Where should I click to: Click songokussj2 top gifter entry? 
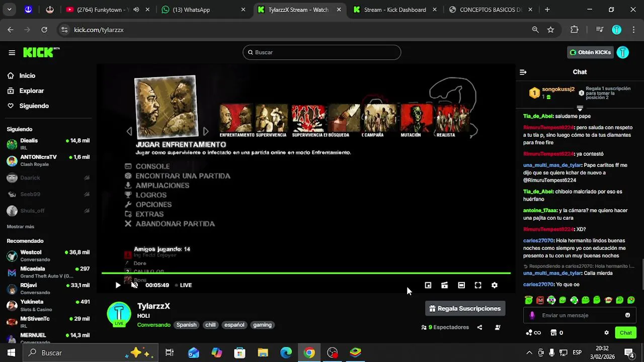click(551, 93)
